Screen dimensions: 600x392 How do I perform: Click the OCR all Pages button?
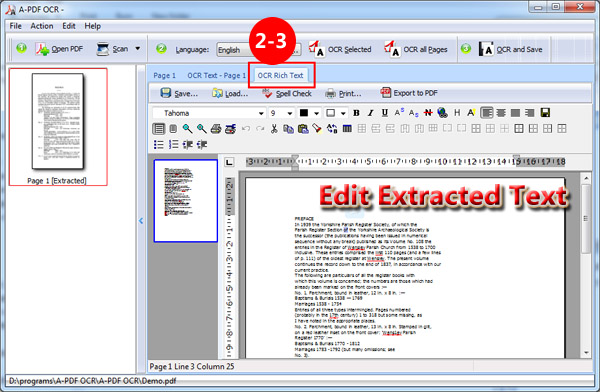point(416,49)
